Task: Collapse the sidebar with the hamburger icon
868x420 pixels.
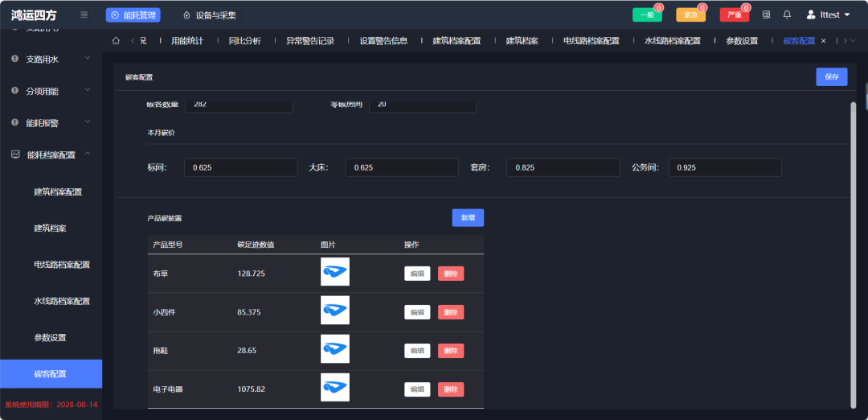Action: 84,14
